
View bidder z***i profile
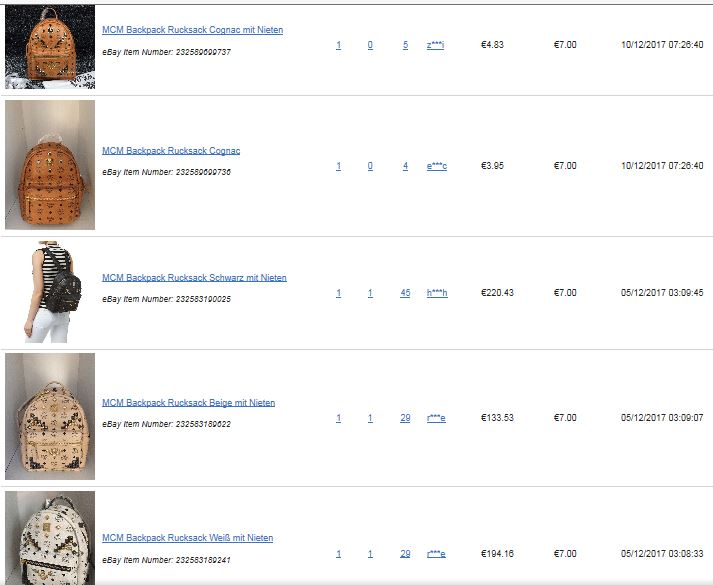click(435, 45)
